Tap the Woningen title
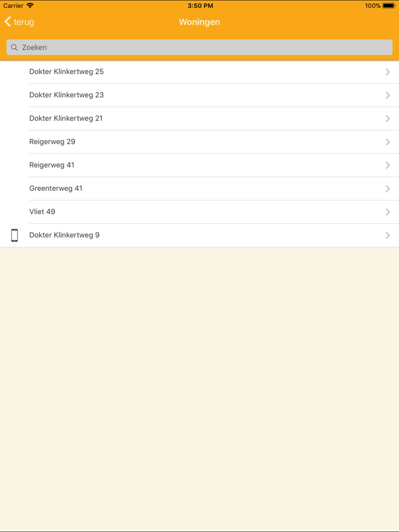The image size is (399, 532). [x=199, y=22]
